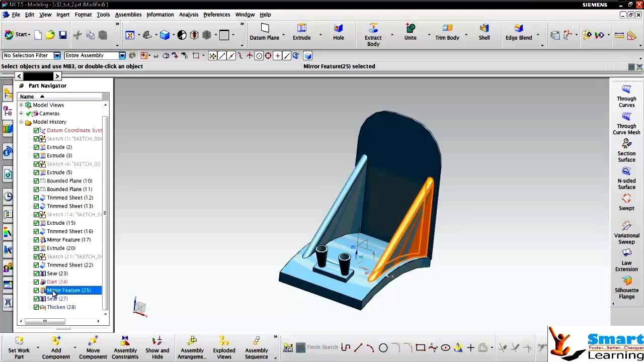Open the Assemblies menu
The width and height of the screenshot is (644, 362).
pos(128,15)
